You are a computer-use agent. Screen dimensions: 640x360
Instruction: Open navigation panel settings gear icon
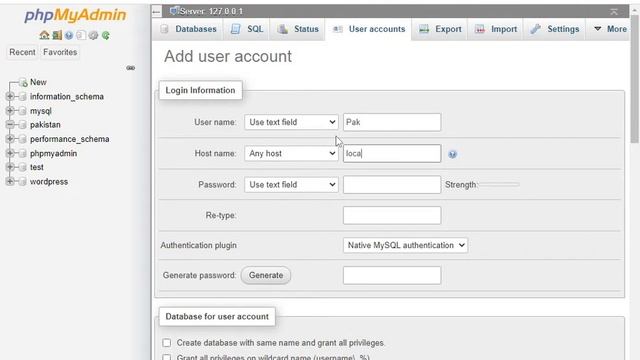tap(93, 36)
